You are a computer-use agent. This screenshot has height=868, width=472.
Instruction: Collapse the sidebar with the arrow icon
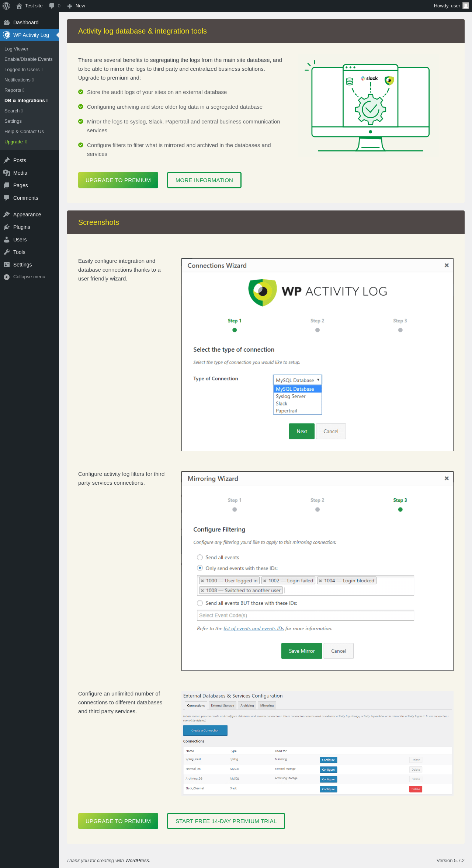(x=7, y=277)
